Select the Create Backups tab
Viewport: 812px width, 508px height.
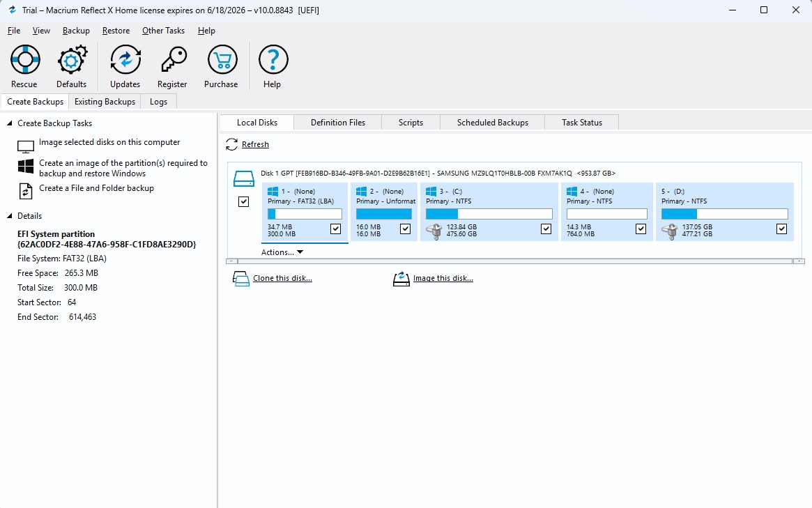pyautogui.click(x=36, y=102)
